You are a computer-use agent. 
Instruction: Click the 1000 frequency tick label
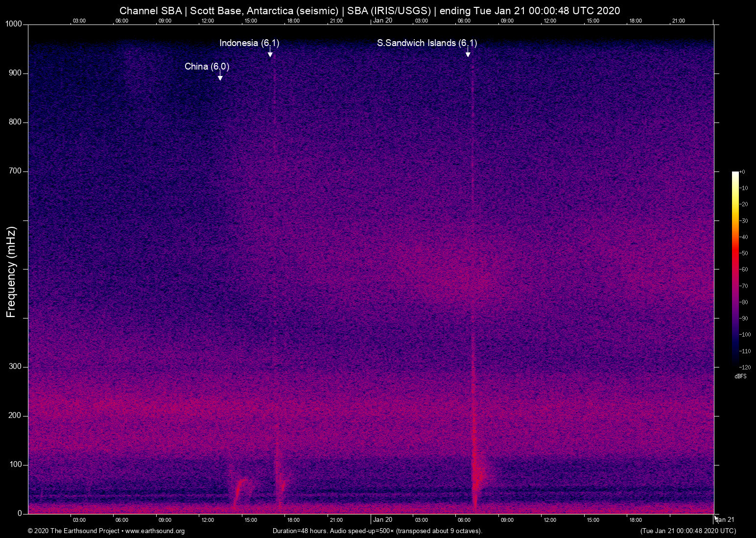(13, 23)
